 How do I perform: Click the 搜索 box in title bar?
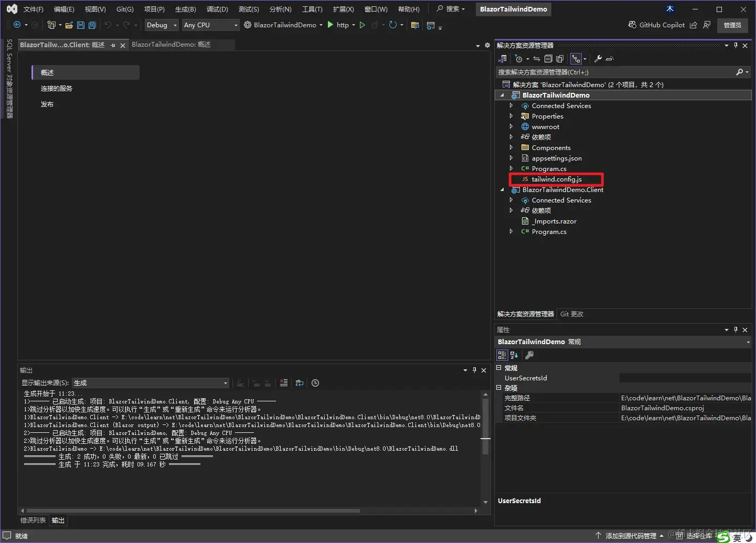451,9
